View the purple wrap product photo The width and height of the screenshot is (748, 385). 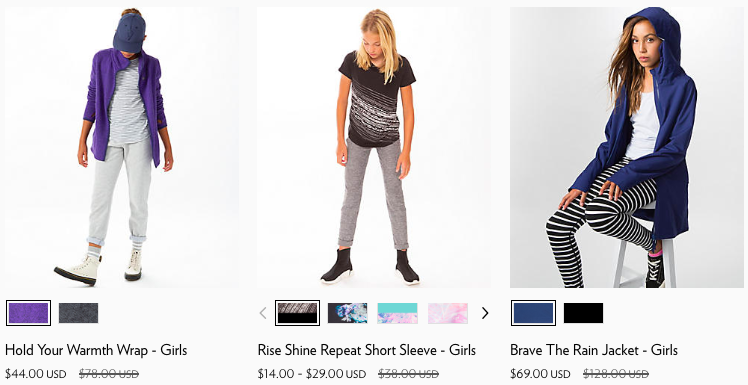pos(122,147)
